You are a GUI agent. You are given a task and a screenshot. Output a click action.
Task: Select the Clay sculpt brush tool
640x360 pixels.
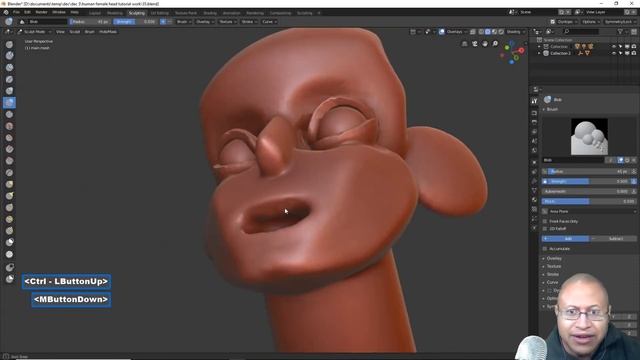pyautogui.click(x=9, y=56)
